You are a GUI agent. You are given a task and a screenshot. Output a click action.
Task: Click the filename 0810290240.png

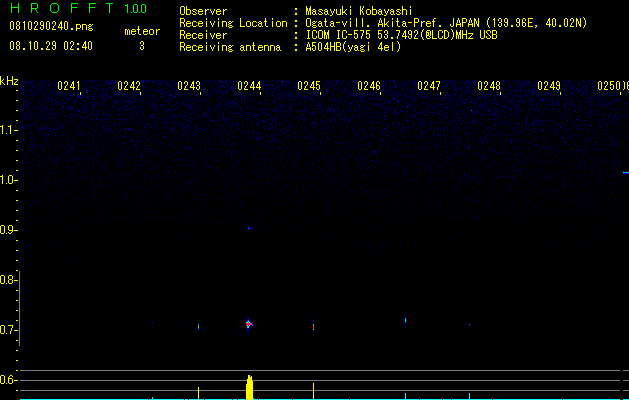click(51, 26)
